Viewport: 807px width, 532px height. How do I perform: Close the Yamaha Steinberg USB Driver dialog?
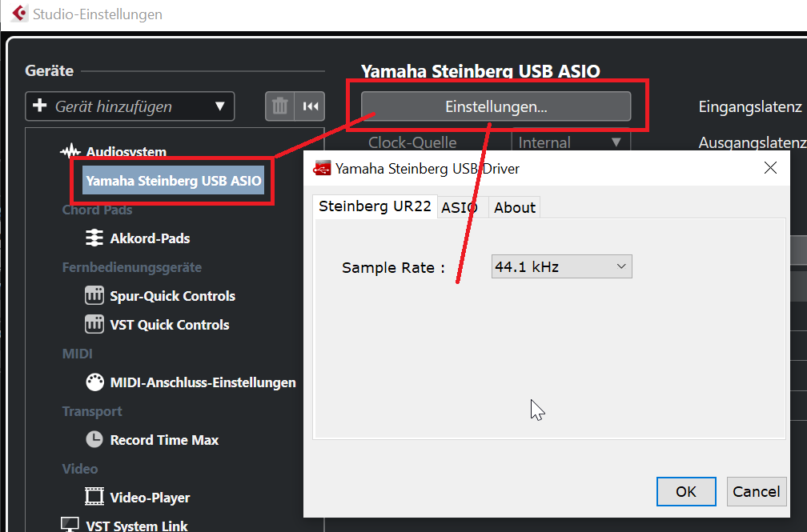click(x=770, y=168)
